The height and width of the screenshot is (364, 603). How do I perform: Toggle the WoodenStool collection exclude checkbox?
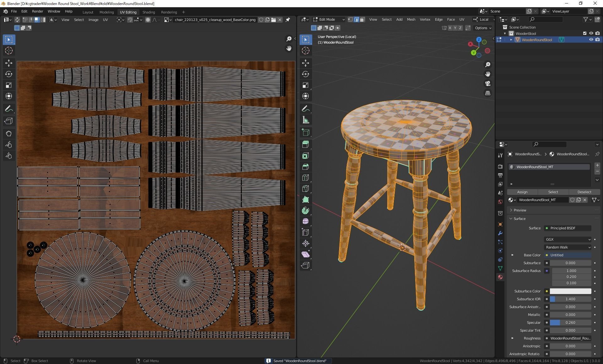coord(585,34)
